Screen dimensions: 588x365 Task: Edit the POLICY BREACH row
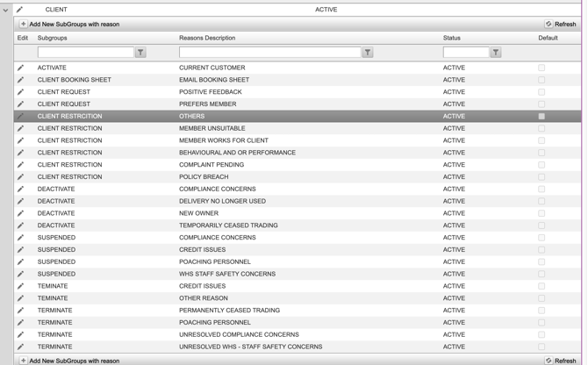pos(21,177)
